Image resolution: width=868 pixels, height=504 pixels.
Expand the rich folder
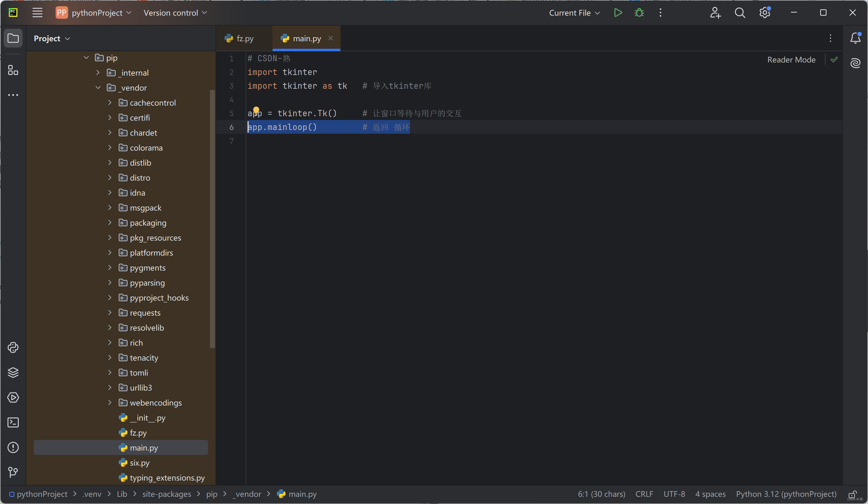tap(110, 342)
